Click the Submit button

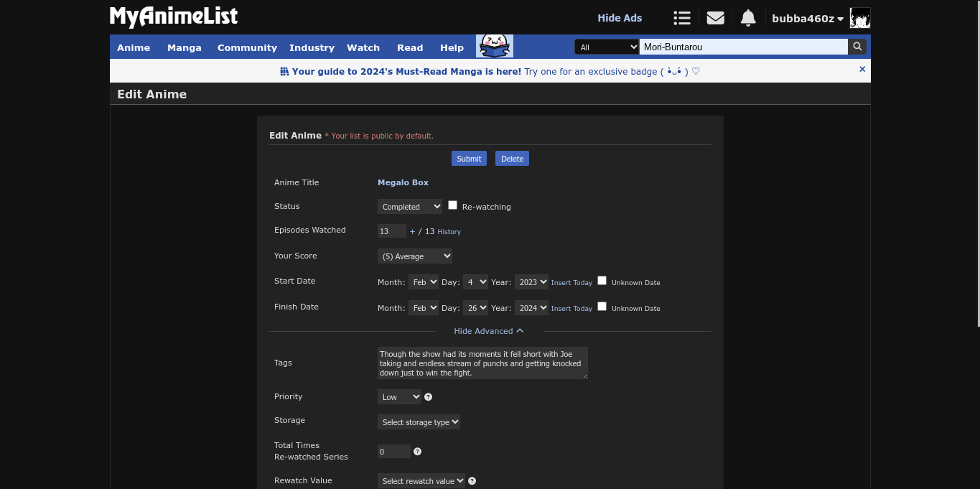click(x=469, y=159)
